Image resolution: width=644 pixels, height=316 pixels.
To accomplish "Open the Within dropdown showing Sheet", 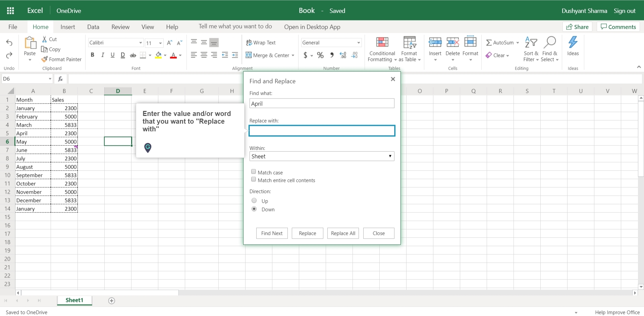I will [322, 156].
